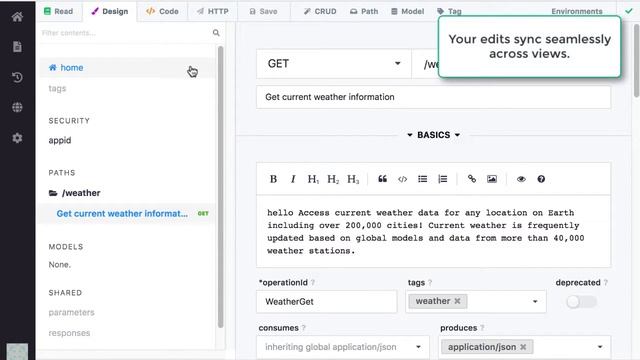Click the globe icon in dark sidebar
640x360 pixels.
(x=17, y=107)
